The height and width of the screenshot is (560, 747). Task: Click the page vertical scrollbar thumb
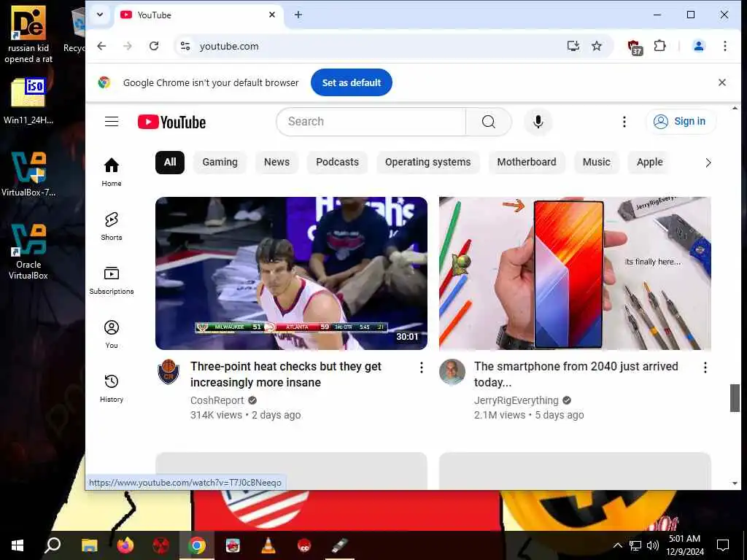pyautogui.click(x=735, y=397)
